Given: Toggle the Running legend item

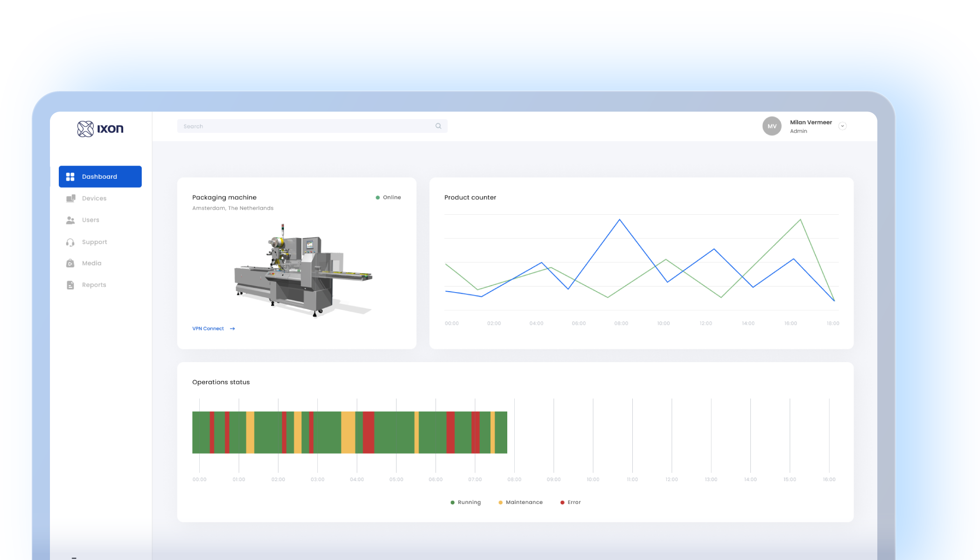Looking at the screenshot, I should 466,502.
